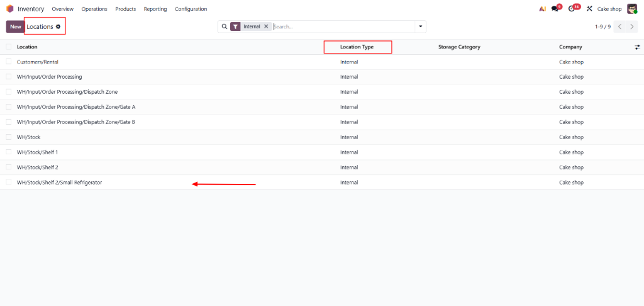Viewport: 644px width, 306px height.
Task: Click the Odoo Inventory app logo
Action: (x=9, y=9)
